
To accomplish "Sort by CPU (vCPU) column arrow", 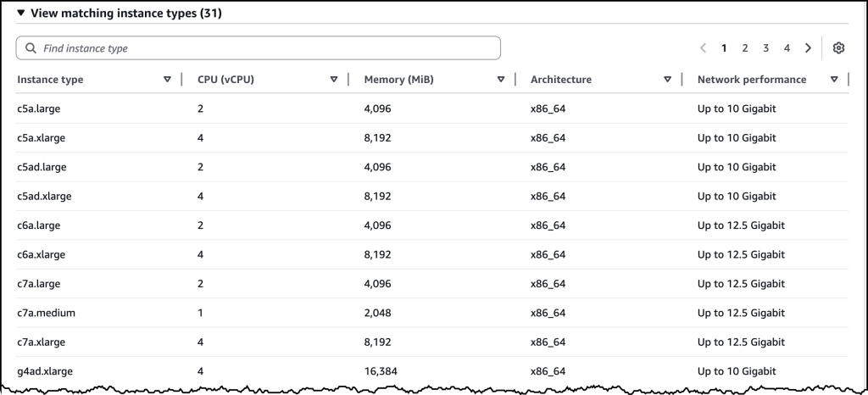I will (x=334, y=80).
